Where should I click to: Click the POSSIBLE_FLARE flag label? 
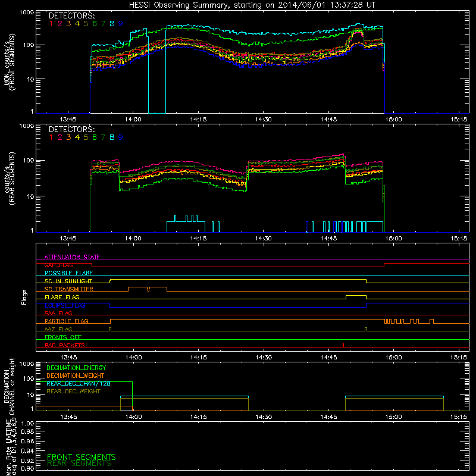[x=68, y=273]
